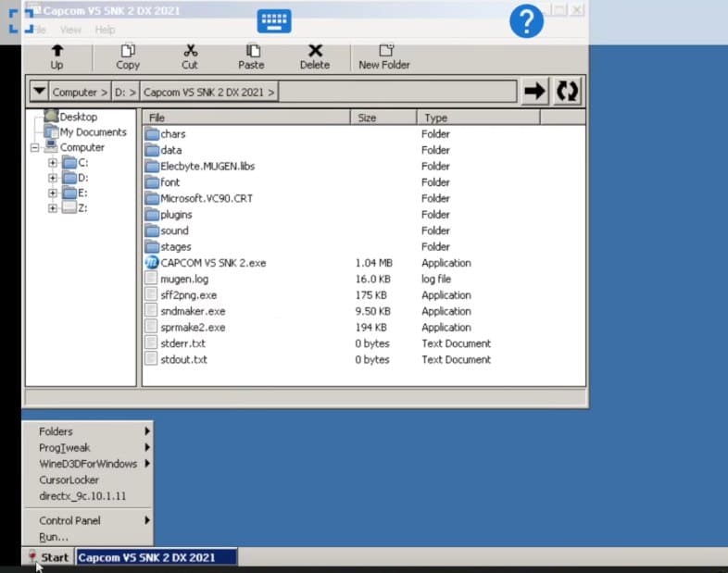This screenshot has height=573, width=728.
Task: Cut the selected file using Cut icon
Action: click(x=190, y=57)
